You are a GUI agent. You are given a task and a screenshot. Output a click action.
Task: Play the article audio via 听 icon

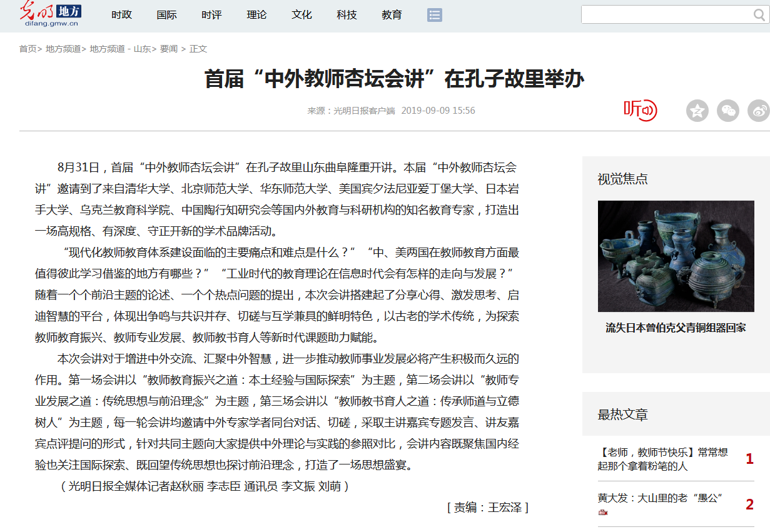click(640, 110)
